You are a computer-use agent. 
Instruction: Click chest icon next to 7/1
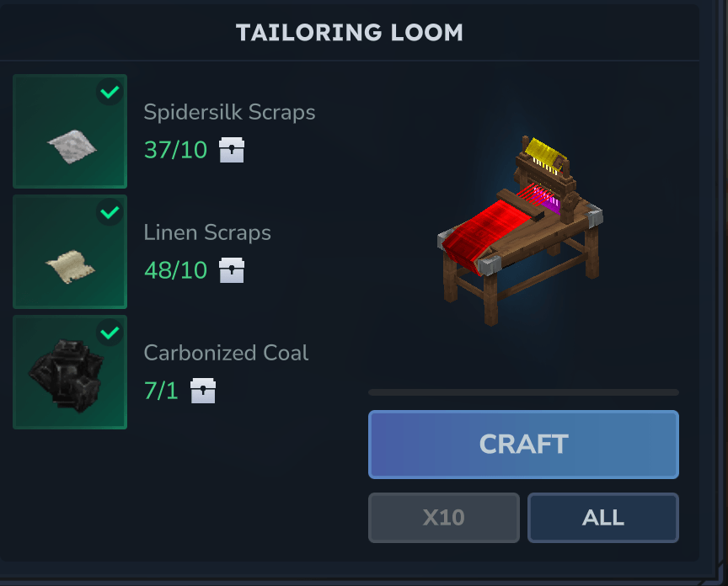pos(203,391)
